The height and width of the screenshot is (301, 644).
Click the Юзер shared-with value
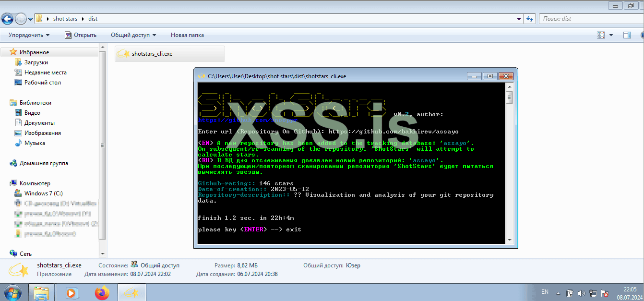(x=353, y=265)
